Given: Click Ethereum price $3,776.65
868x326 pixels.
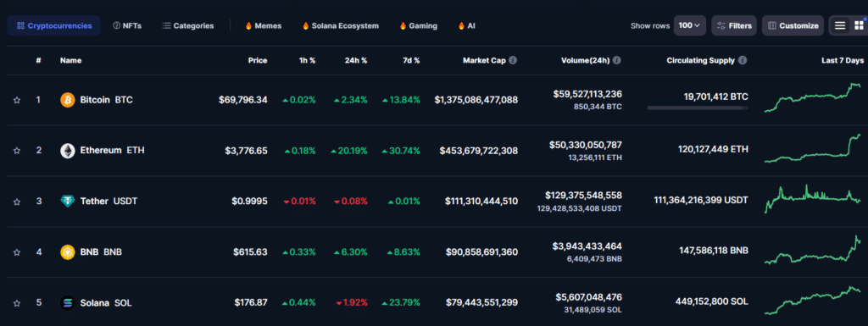Looking at the screenshot, I should pos(247,150).
